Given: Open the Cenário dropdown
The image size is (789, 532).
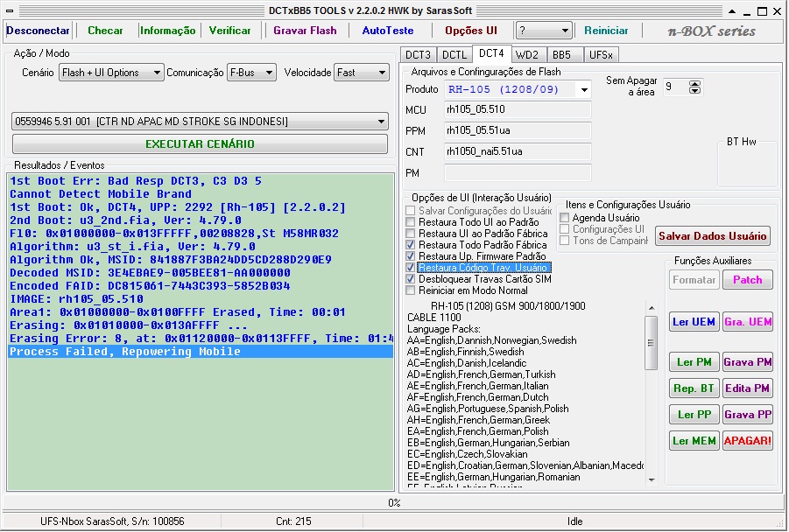Looking at the screenshot, I should (111, 73).
